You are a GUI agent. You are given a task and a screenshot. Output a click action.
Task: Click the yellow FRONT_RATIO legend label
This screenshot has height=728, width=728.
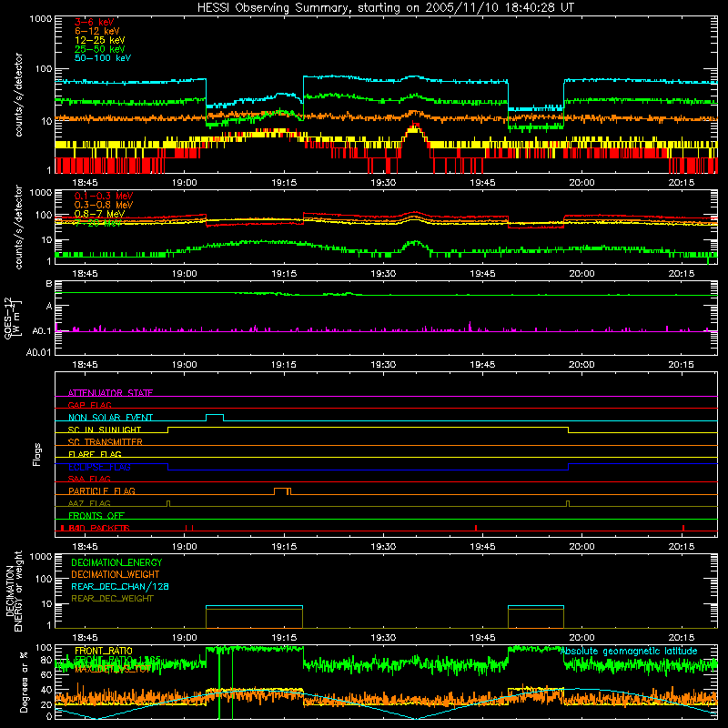104,651
